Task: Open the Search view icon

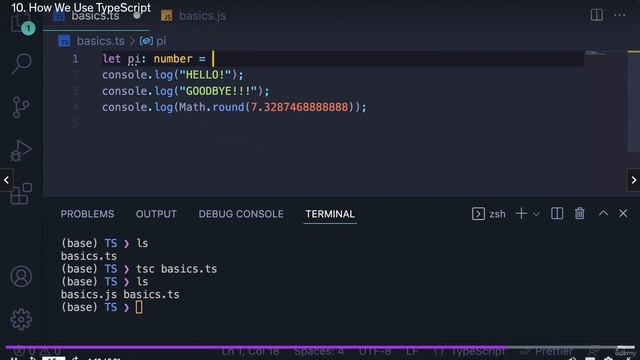Action: tap(21, 64)
